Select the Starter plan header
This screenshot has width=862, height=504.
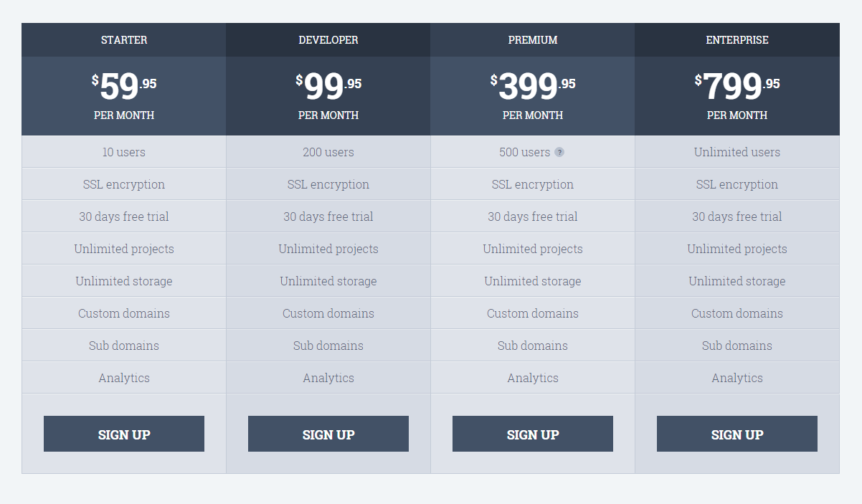click(124, 40)
